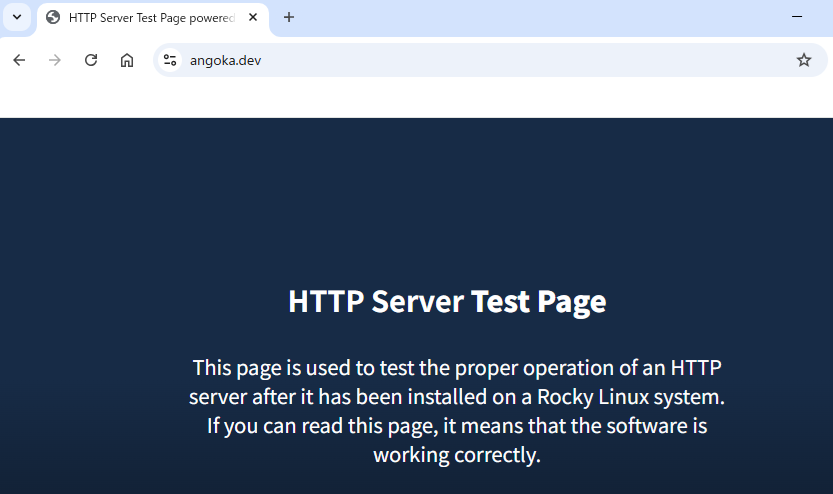This screenshot has width=833, height=494.
Task: Bookmark this page with the star icon
Action: [804, 60]
